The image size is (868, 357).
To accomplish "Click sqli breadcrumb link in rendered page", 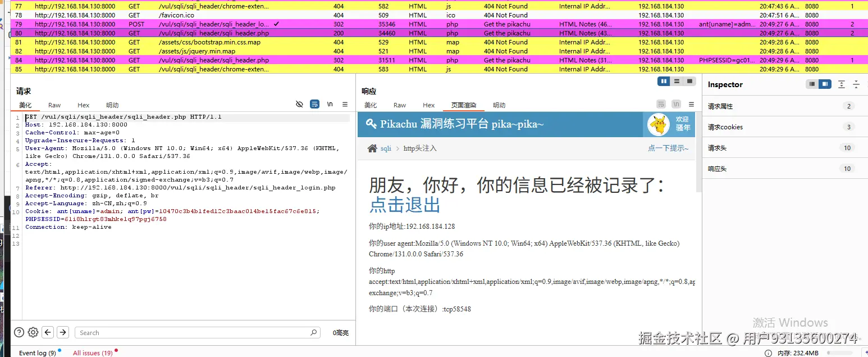I will [386, 148].
